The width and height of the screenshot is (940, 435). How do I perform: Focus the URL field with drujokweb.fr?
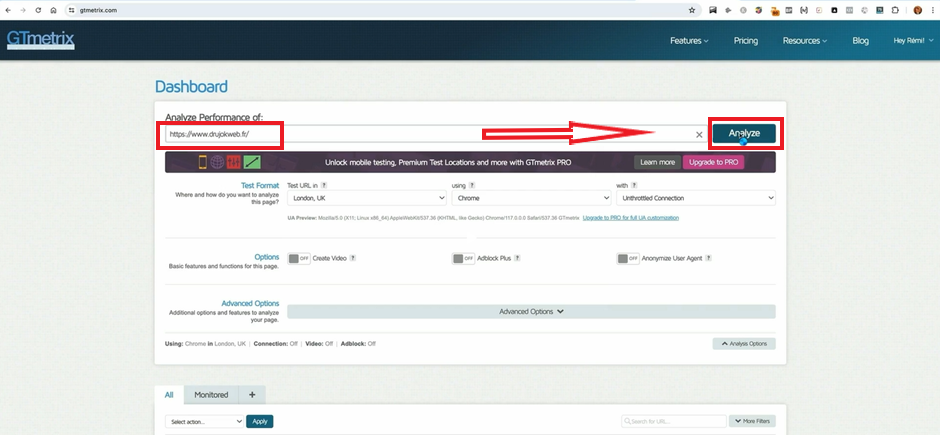click(436, 134)
